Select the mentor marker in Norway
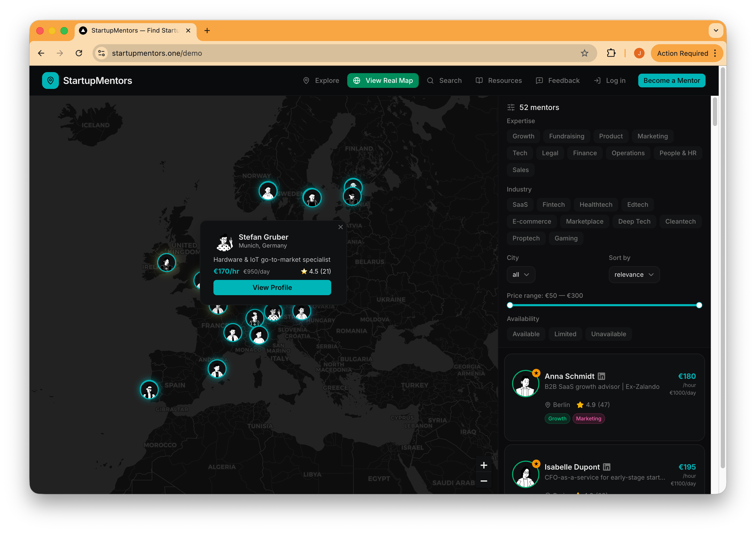 tap(268, 190)
